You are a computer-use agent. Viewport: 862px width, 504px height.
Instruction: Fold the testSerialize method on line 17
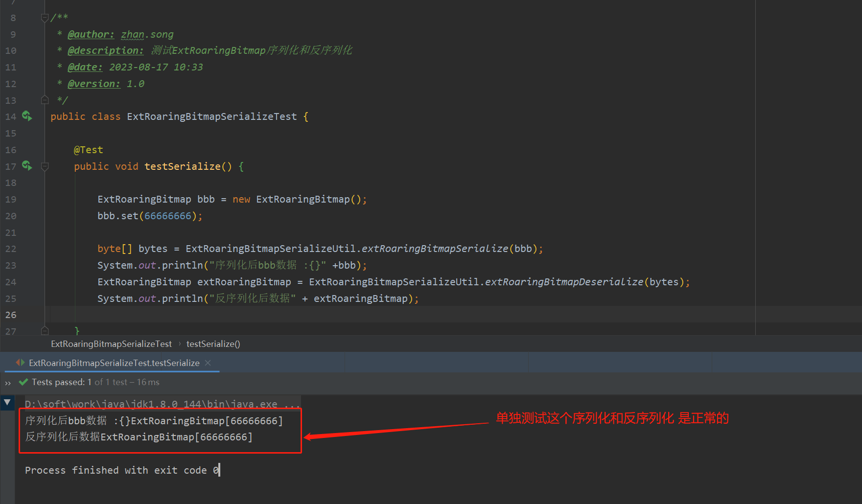click(45, 166)
